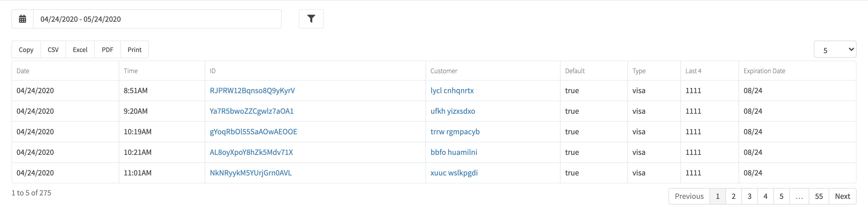This screenshot has height=220, width=868.
Task: Open customer link bbfo huamilni
Action: (x=454, y=152)
